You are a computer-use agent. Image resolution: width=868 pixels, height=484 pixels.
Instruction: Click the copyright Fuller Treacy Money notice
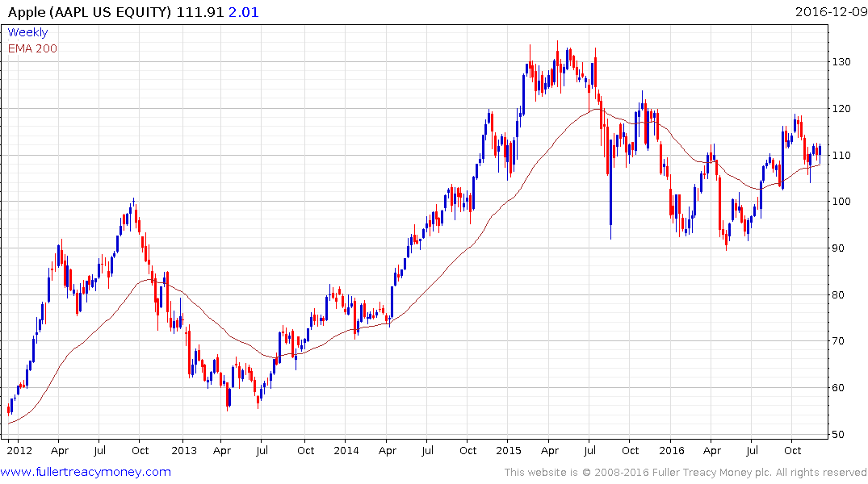click(686, 473)
